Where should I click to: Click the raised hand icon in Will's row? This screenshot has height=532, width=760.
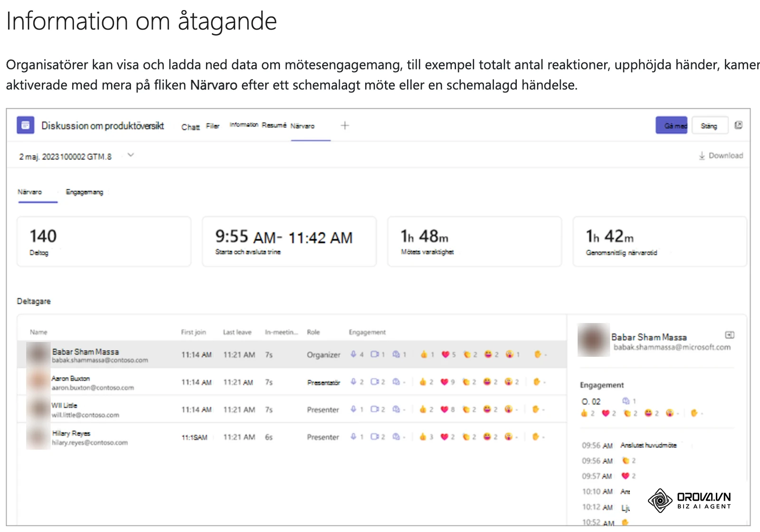536,409
